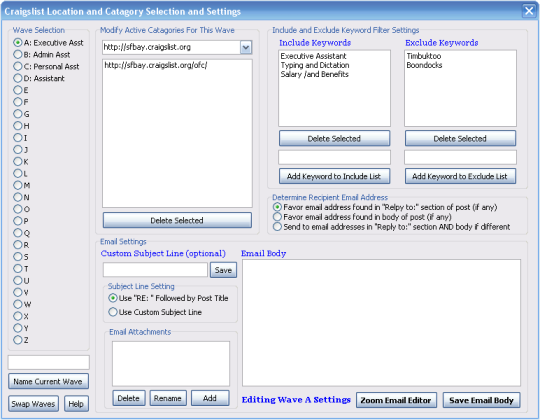Screen dimensions: 540x420
Task: Focus the include keyword input field
Action: click(334, 157)
